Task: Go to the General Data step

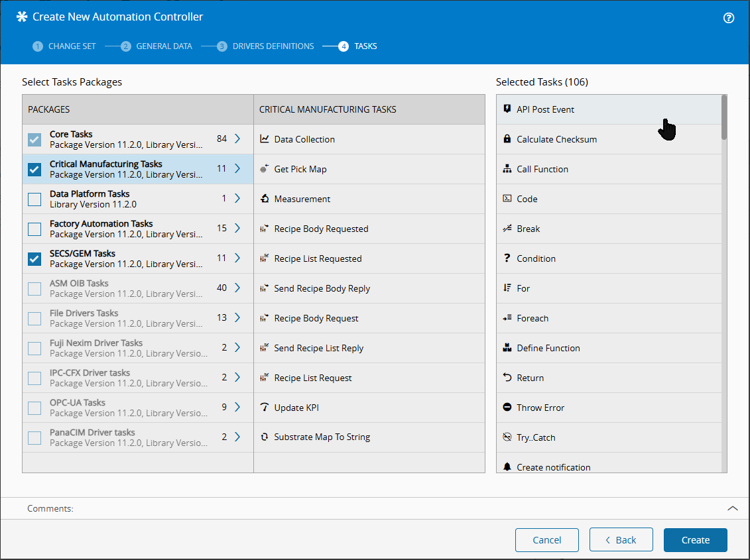Action: [x=156, y=46]
